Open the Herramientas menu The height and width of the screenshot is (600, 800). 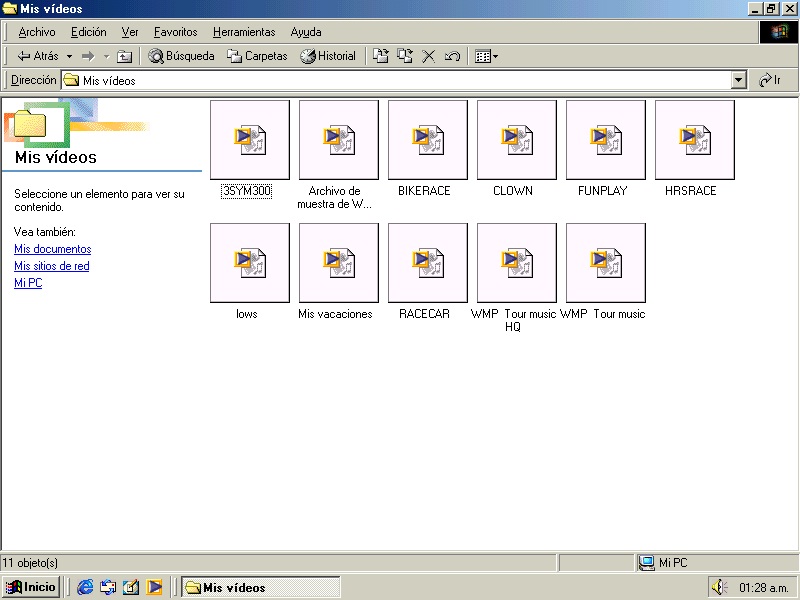coord(243,32)
